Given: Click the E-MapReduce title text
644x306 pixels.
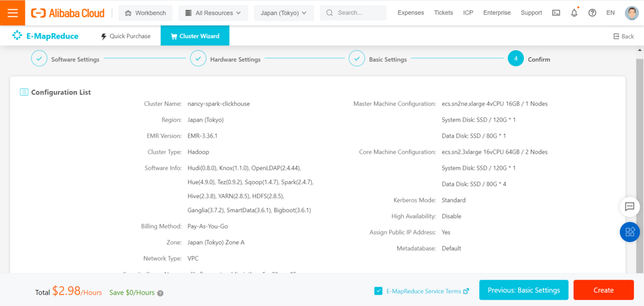Looking at the screenshot, I should pyautogui.click(x=53, y=36).
